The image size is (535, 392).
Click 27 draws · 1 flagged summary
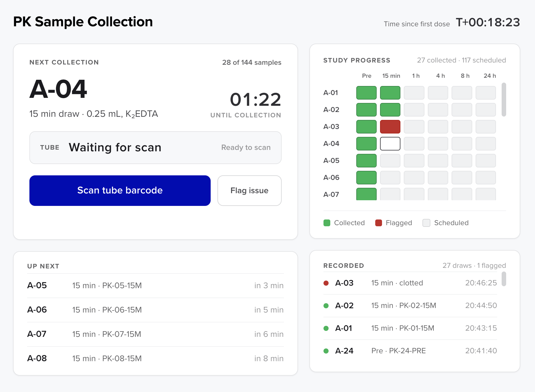pos(474,266)
